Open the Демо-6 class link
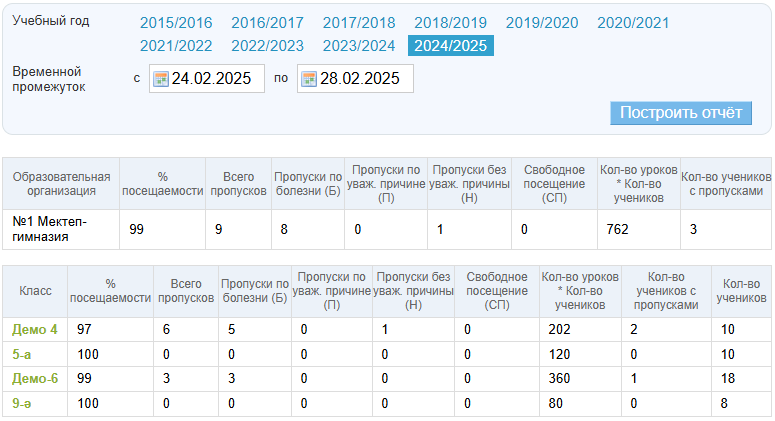The width and height of the screenshot is (775, 421). (x=35, y=378)
